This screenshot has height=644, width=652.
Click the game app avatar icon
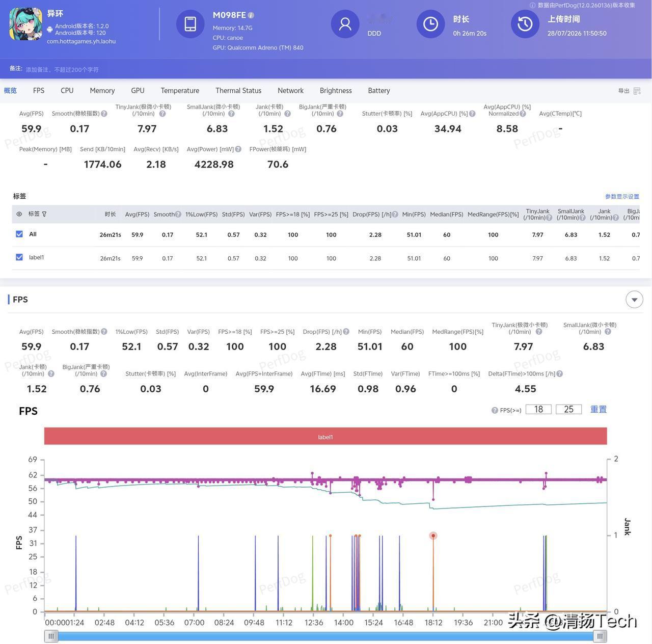tap(25, 24)
